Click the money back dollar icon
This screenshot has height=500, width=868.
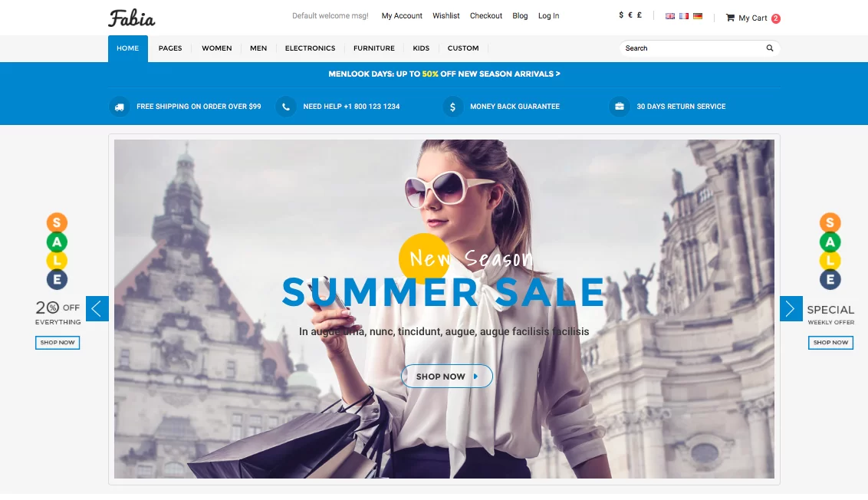453,107
